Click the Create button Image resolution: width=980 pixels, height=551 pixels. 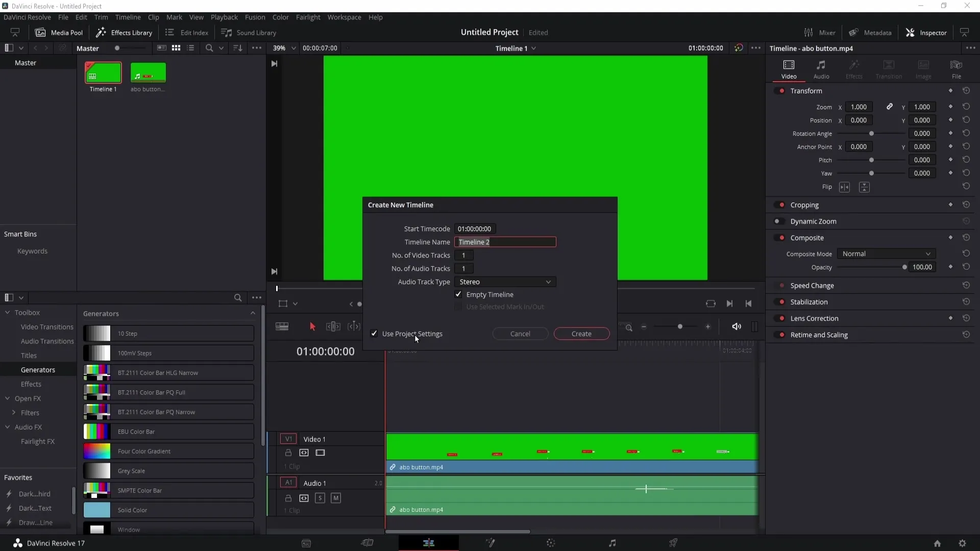(x=581, y=333)
